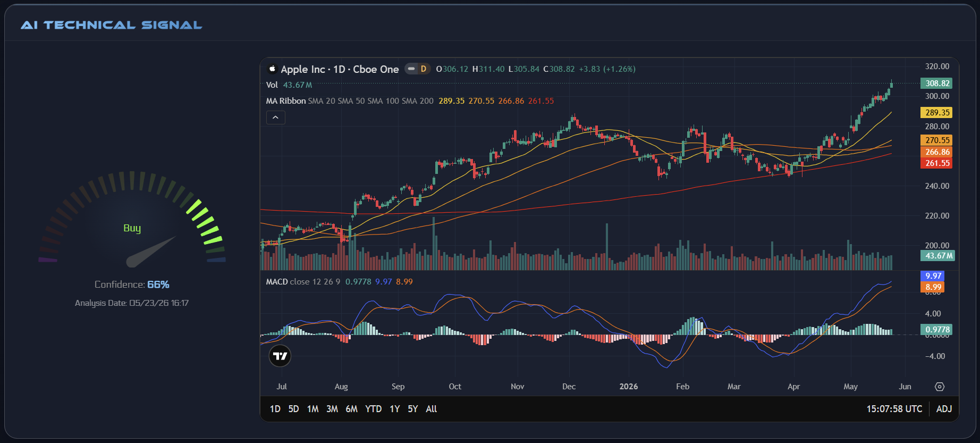Click the yellow 289.35 SMA 20 price tag
980x443 pixels.
coord(936,113)
